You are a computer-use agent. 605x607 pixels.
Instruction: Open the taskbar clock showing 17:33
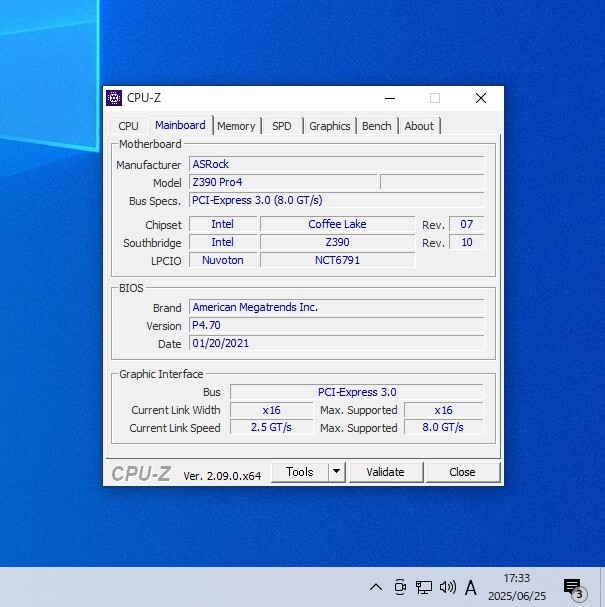click(x=517, y=587)
